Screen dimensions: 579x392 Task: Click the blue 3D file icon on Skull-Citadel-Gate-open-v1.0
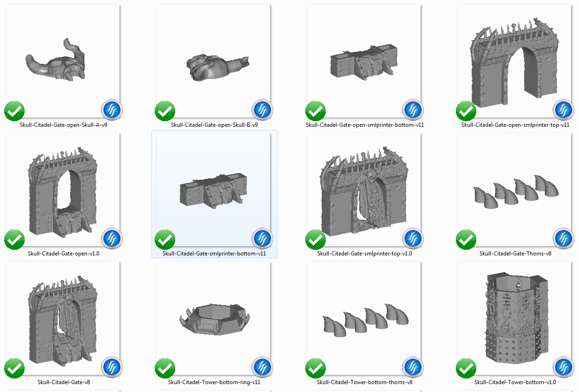(112, 239)
